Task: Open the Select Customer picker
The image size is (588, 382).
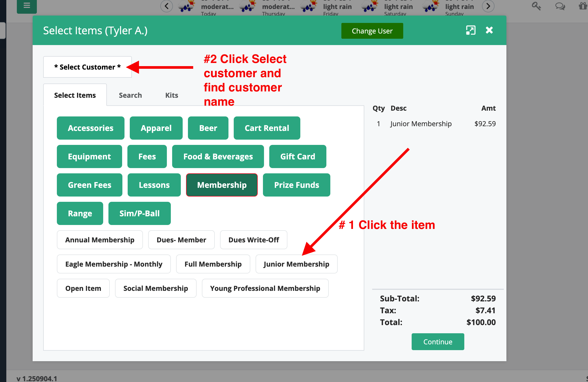Action: 87,67
